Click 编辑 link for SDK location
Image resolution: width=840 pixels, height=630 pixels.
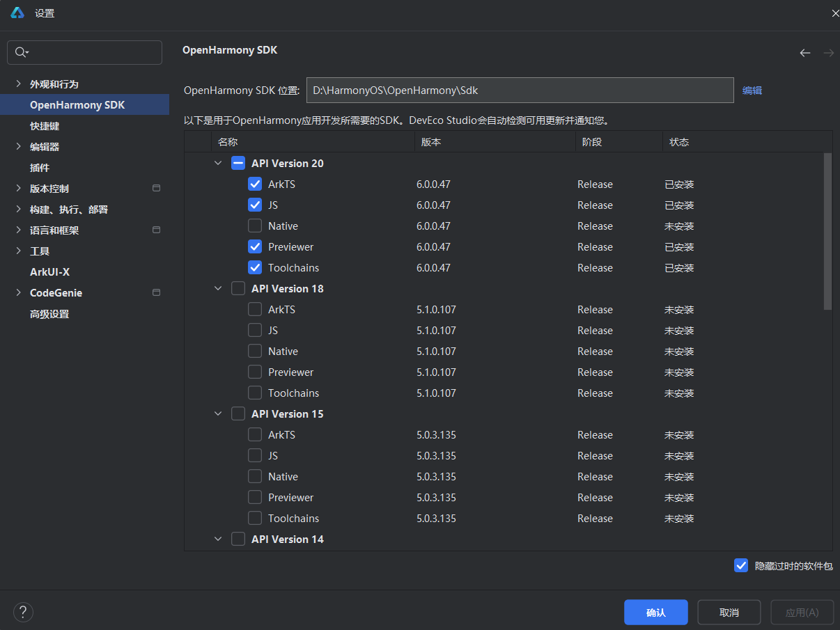(x=752, y=90)
